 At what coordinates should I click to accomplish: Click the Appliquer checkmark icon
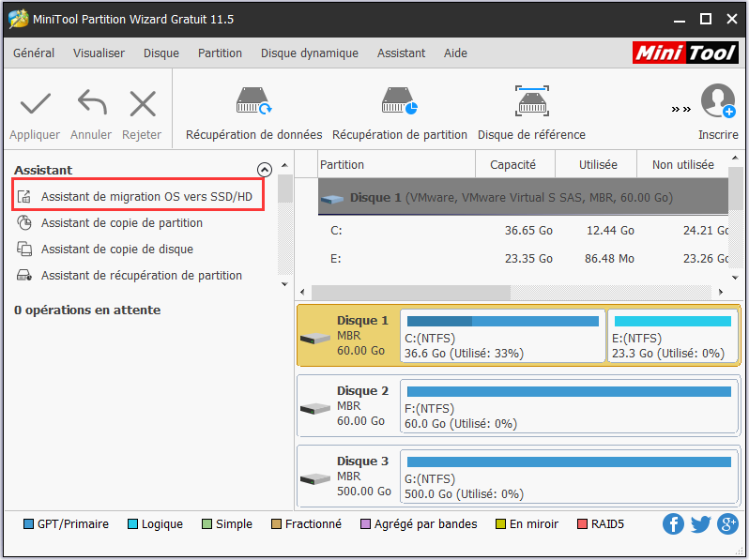point(35,103)
